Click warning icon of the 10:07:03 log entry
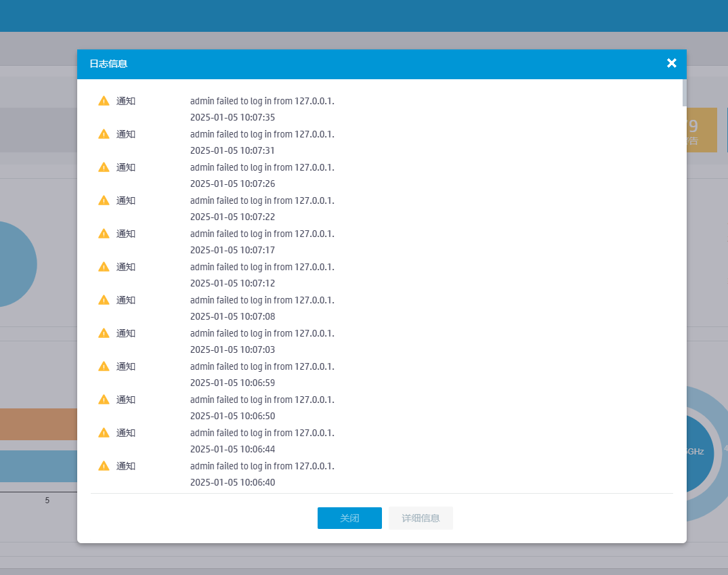Image resolution: width=728 pixels, height=575 pixels. [104, 333]
